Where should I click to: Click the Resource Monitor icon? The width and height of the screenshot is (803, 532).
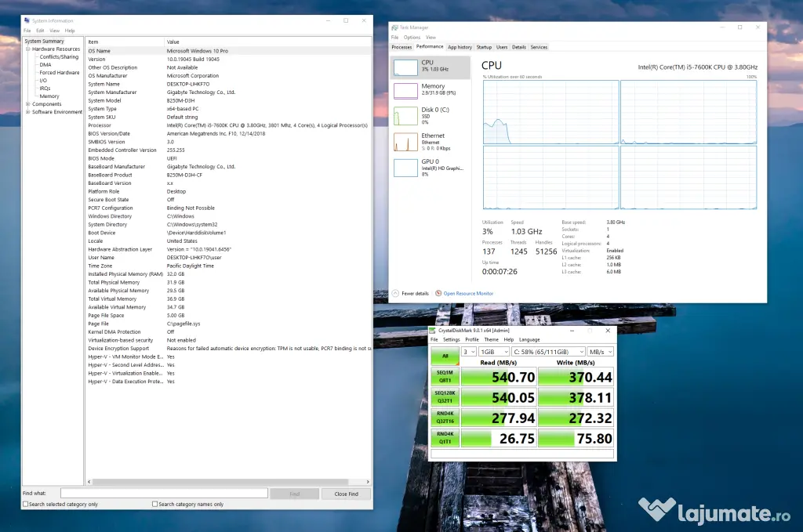(438, 294)
